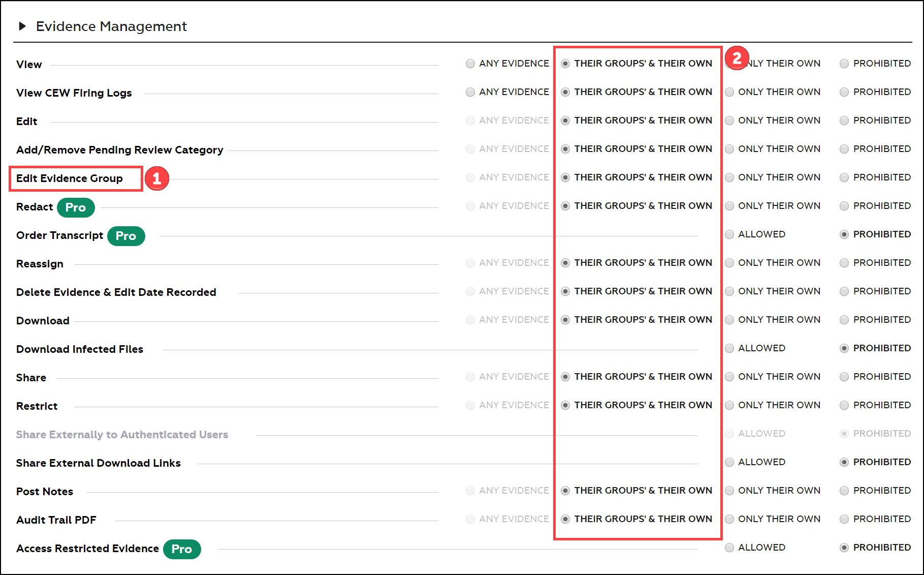924x575 pixels.
Task: Set Share External Download Links to Allowed
Action: (729, 462)
